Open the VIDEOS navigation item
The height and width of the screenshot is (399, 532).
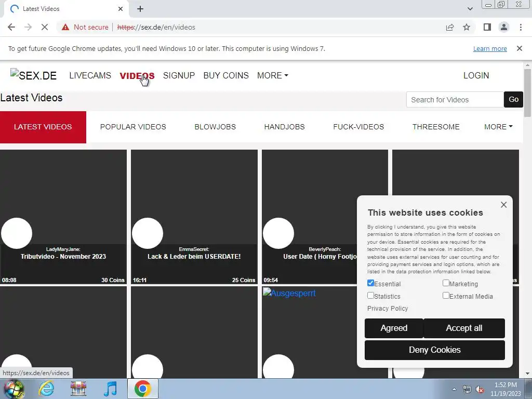pyautogui.click(x=137, y=75)
